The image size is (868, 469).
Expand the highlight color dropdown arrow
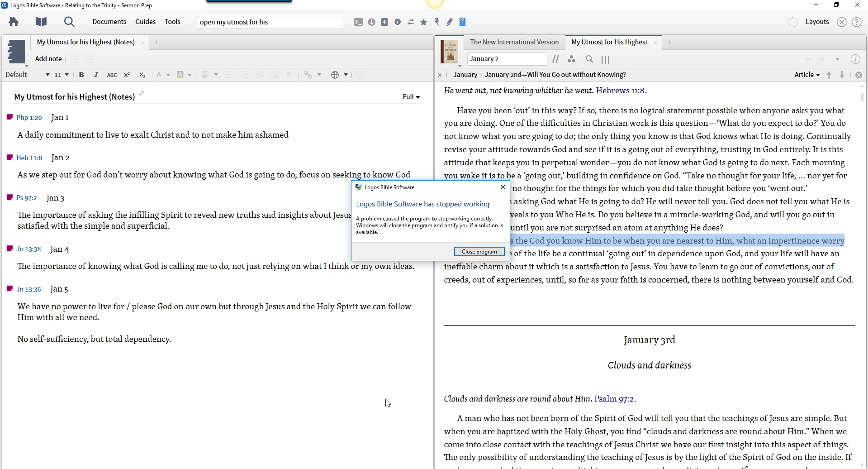tap(190, 75)
